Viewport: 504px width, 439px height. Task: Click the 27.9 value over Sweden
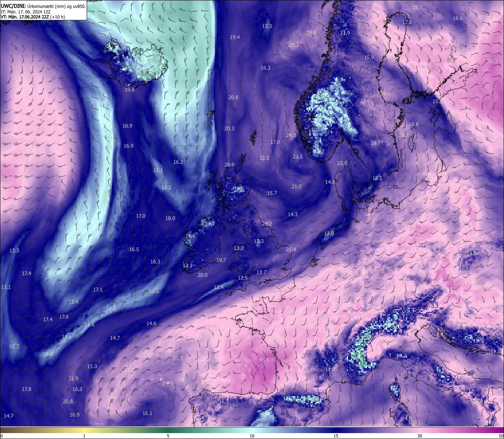365,101
